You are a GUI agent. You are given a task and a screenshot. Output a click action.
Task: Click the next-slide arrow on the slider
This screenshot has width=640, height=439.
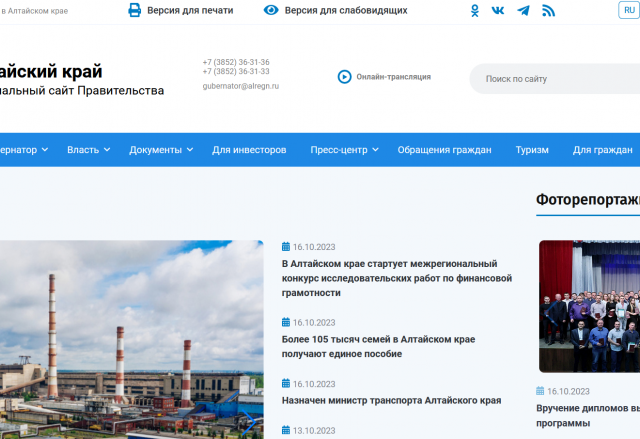pos(249,423)
